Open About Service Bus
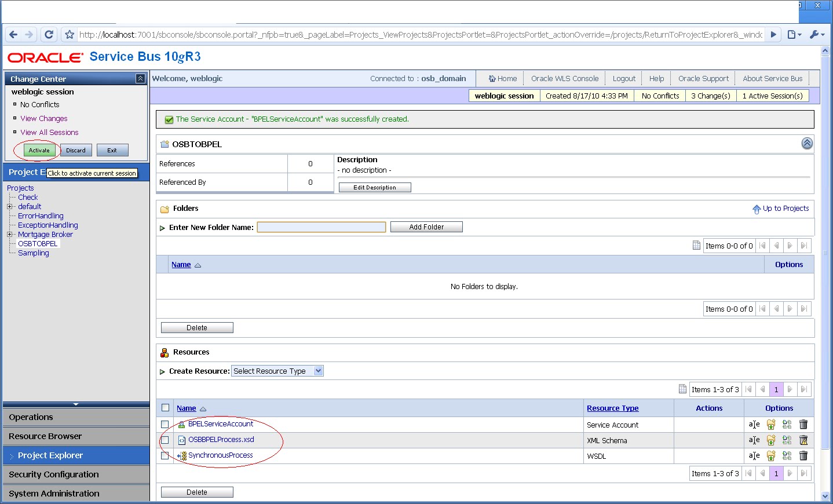This screenshot has height=504, width=833. pyautogui.click(x=773, y=78)
